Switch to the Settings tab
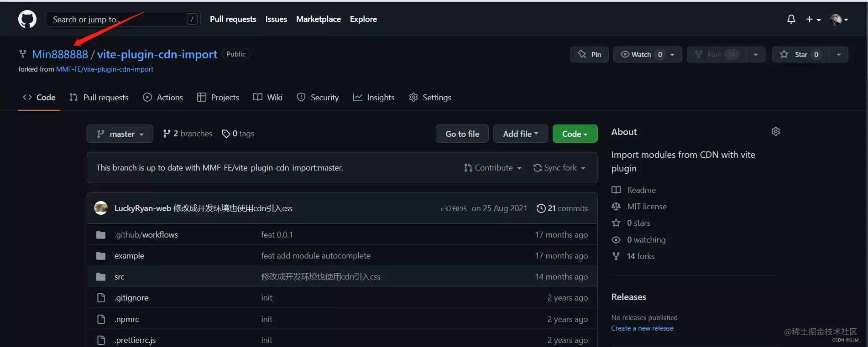Image resolution: width=868 pixels, height=347 pixels. [430, 97]
